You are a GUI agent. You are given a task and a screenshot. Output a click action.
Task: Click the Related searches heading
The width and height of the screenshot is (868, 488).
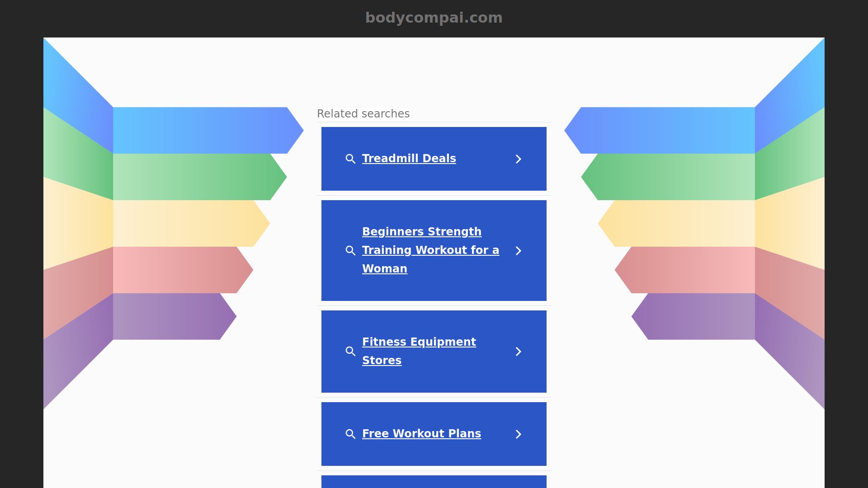pos(363,114)
